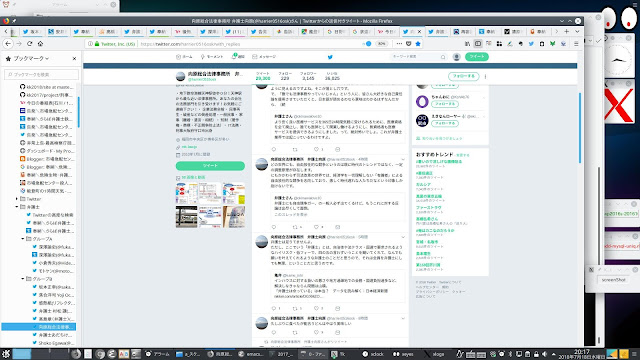The image size is (640, 360).
Task: Select the フォロワー count tab
Action: point(308,76)
